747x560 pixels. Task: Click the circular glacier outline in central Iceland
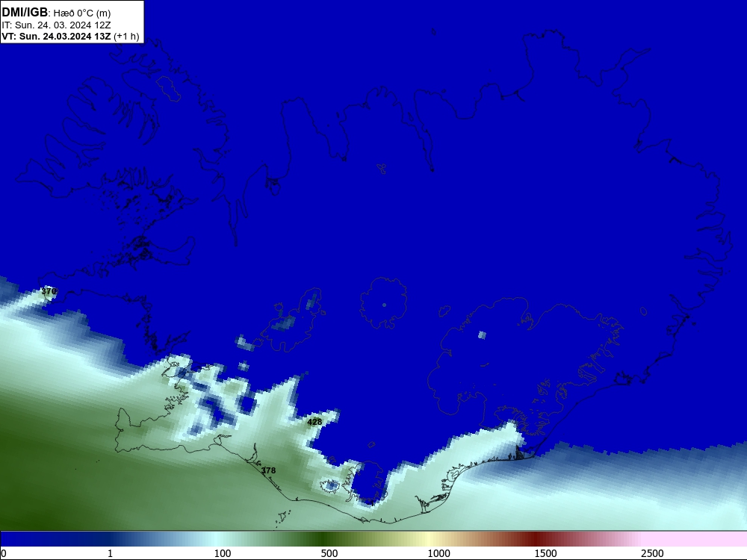383,303
